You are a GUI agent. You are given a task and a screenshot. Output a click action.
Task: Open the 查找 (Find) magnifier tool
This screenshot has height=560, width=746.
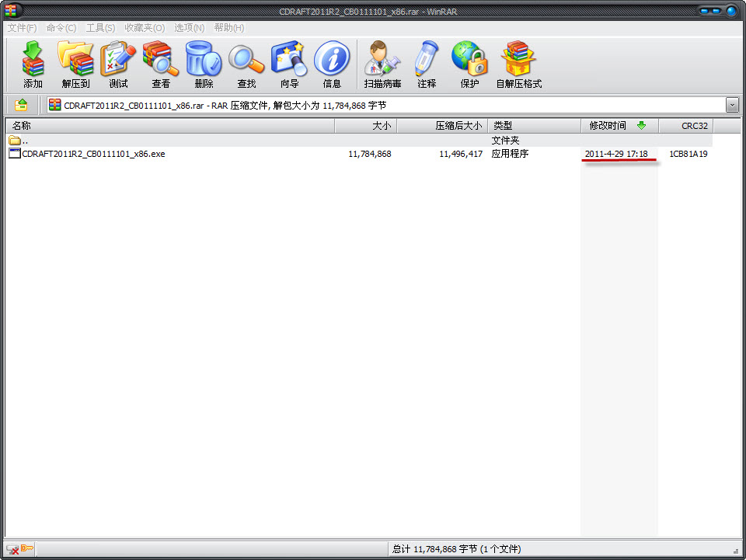coord(246,64)
